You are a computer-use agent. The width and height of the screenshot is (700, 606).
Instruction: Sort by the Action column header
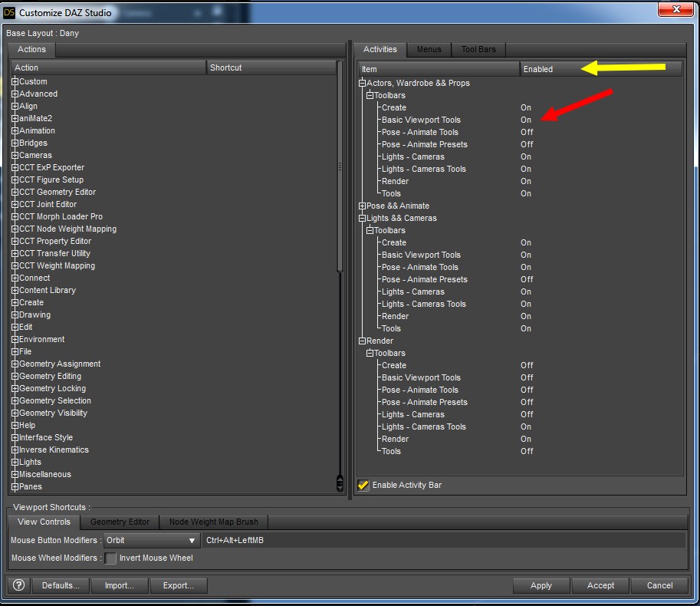108,68
